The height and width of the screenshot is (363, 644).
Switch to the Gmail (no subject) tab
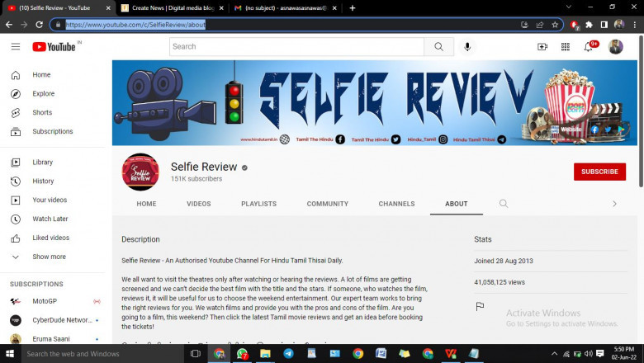[x=286, y=7]
